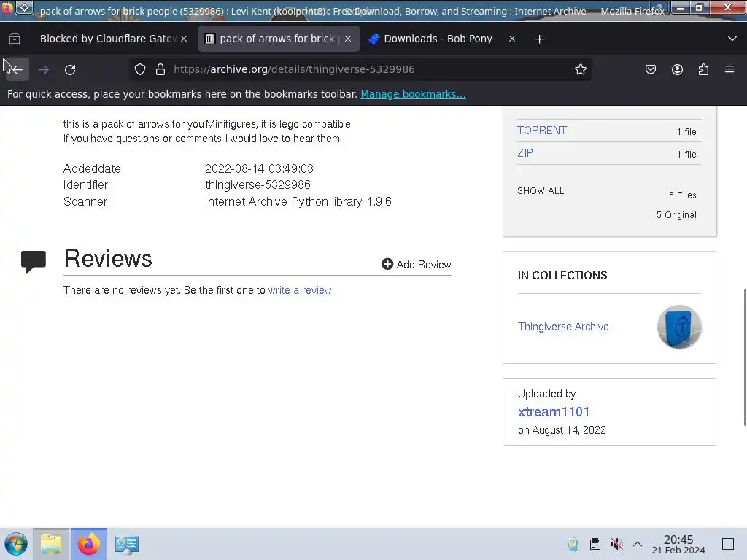Viewport: 747px width, 560px height.
Task: Click the write a review link
Action: click(x=300, y=290)
